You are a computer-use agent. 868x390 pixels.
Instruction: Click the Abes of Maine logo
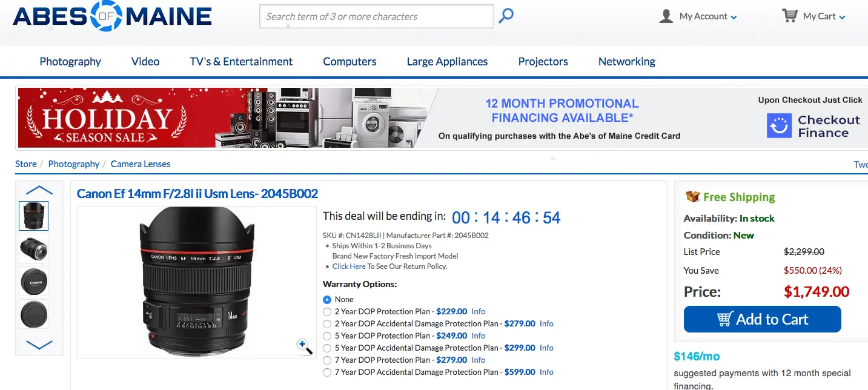point(112,16)
